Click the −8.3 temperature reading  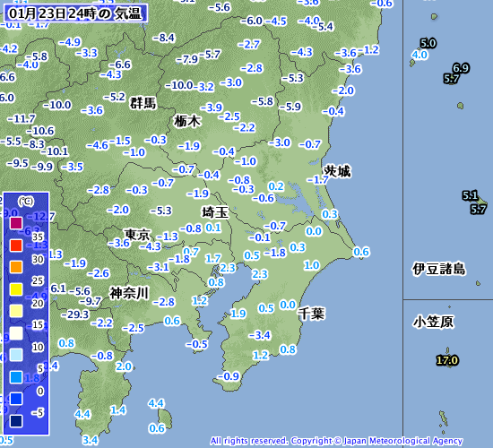[x=34, y=144]
